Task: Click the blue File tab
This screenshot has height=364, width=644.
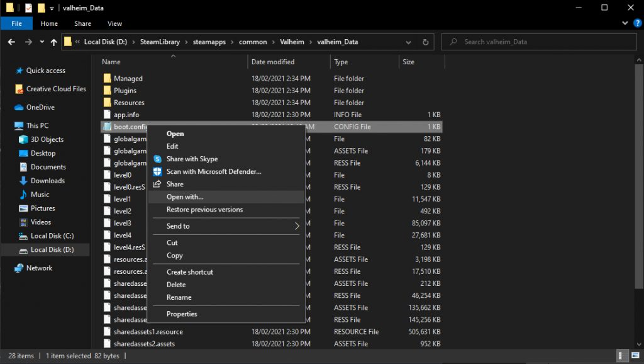Action: point(16,24)
